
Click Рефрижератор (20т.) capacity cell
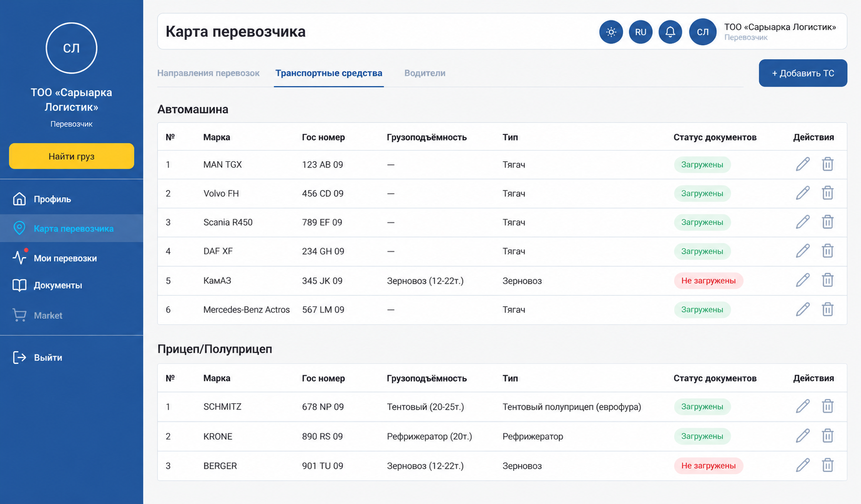click(430, 436)
